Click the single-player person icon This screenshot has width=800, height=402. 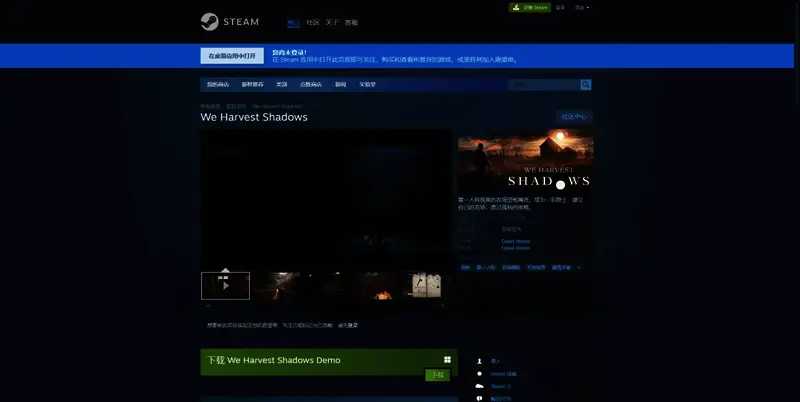click(x=480, y=360)
